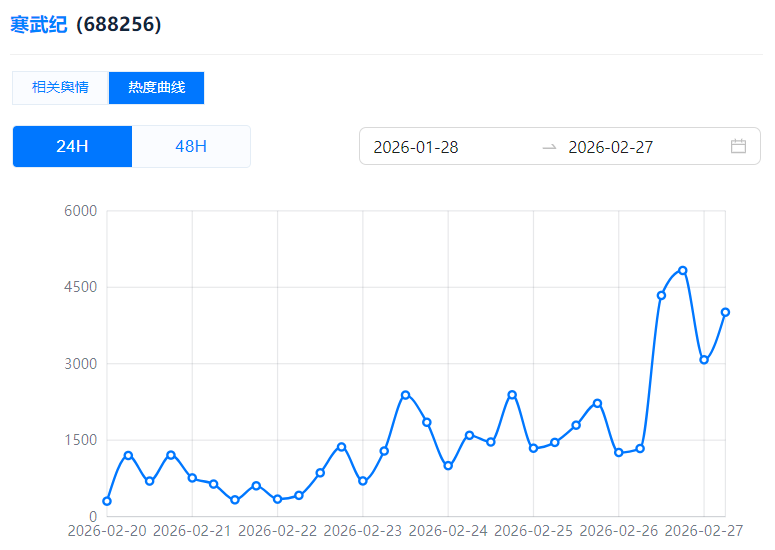Image resolution: width=775 pixels, height=550 pixels.
Task: Click the last data point at 4000
Action: 725,312
